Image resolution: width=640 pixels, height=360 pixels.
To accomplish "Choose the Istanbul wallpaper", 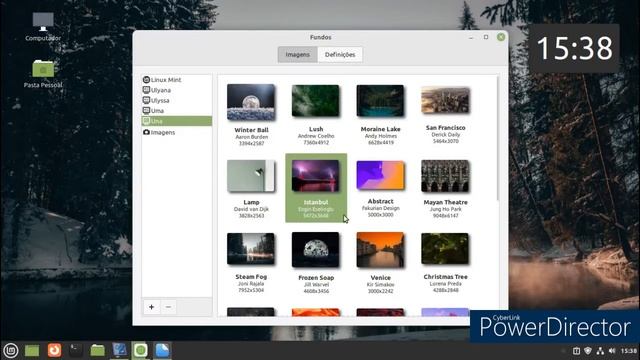I will pos(316,188).
